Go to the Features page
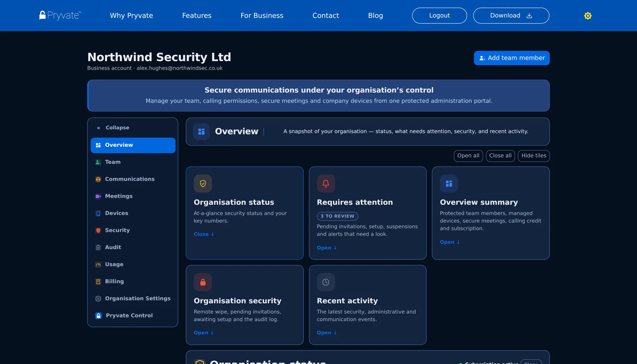Screen dimensions: 637x364 coord(197,16)
